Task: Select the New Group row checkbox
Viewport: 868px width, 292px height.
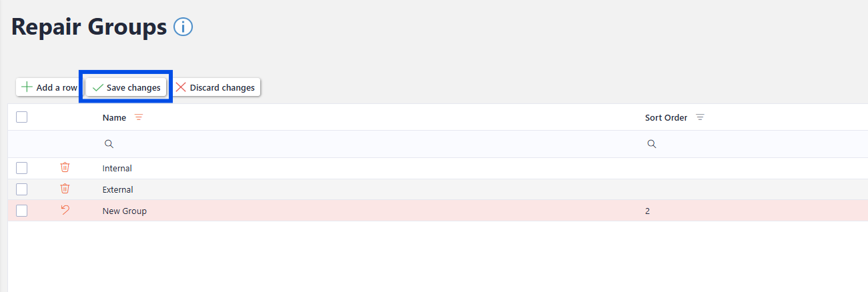Action: 21,211
